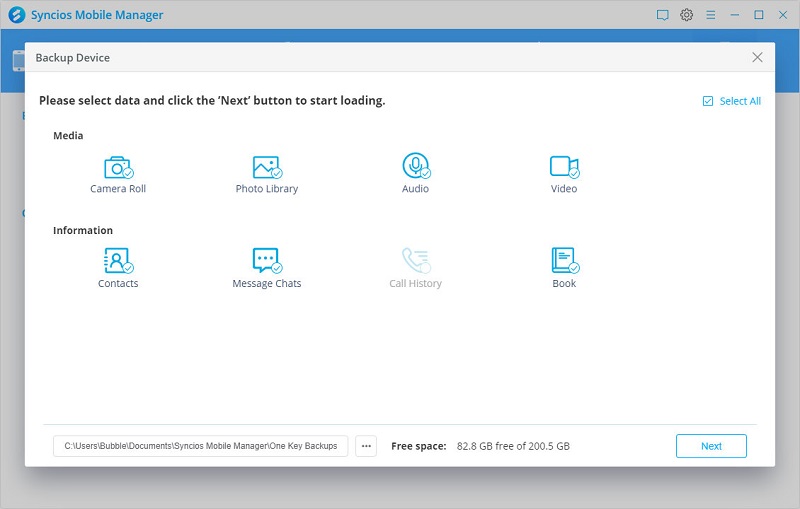Choose the Audio microphone icon
800x509 pixels.
tap(415, 166)
